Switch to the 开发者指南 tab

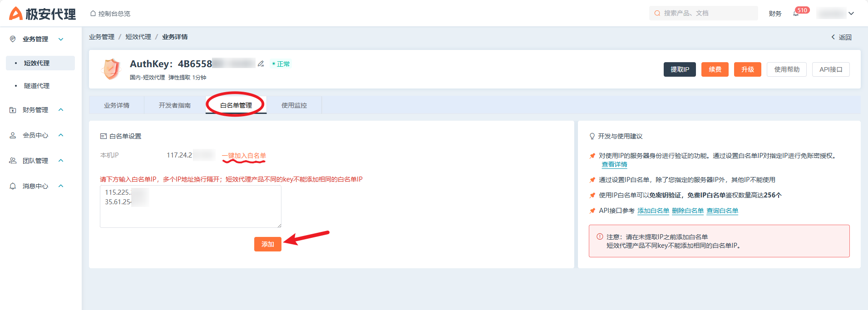174,105
